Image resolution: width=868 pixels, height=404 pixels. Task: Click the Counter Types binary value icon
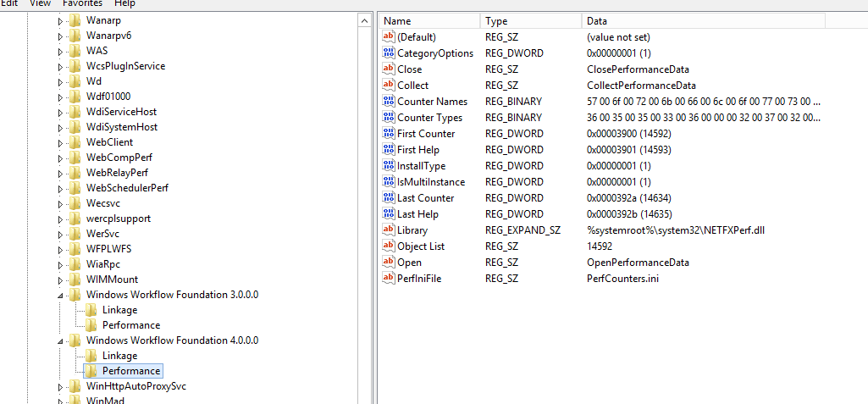pyautogui.click(x=389, y=118)
